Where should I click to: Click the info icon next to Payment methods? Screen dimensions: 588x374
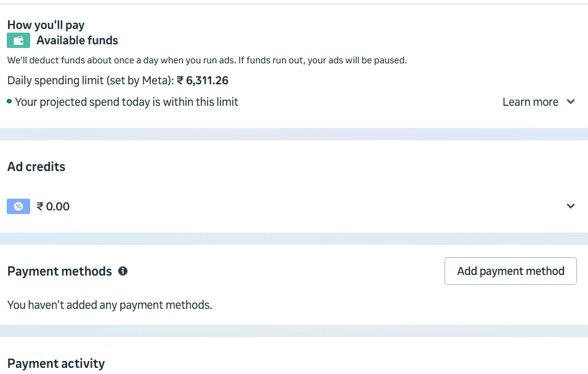click(x=123, y=271)
